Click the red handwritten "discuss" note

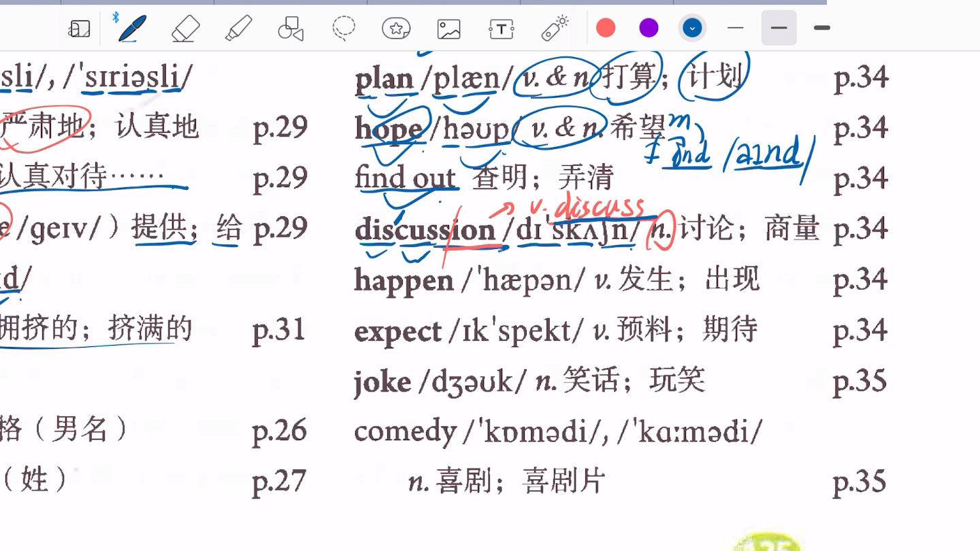tap(599, 206)
